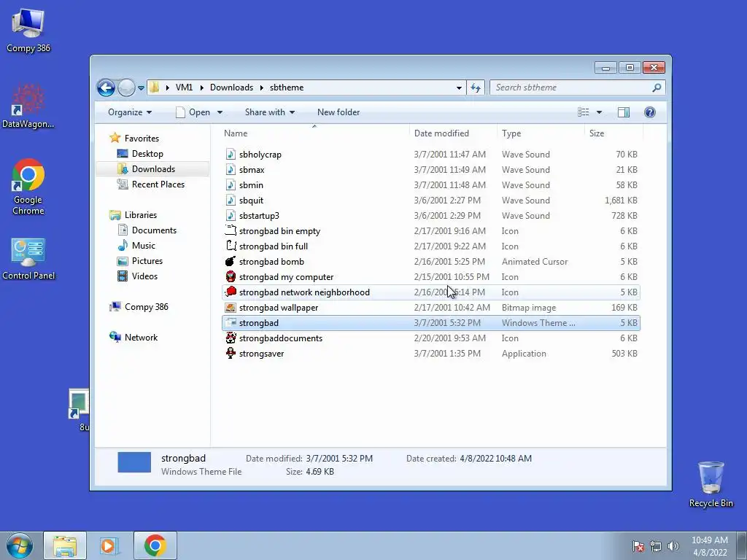Select strongbad bomb animated cursor icon

(x=231, y=262)
